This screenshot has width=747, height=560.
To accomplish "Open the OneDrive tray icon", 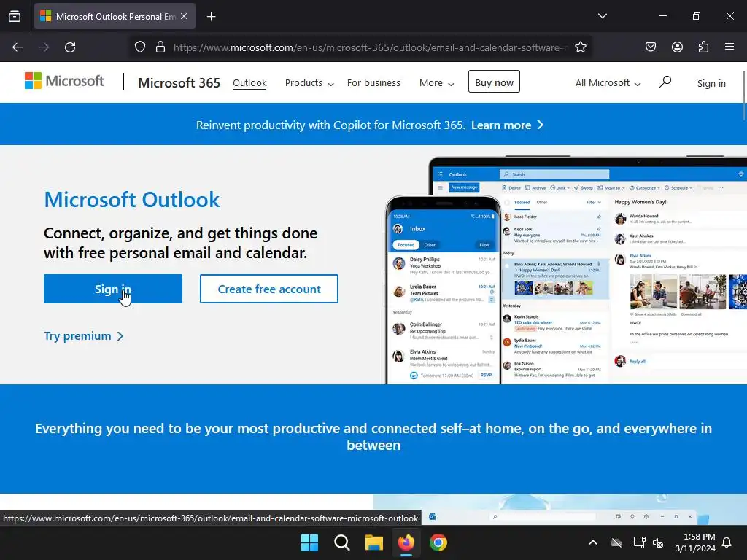I will [x=616, y=542].
